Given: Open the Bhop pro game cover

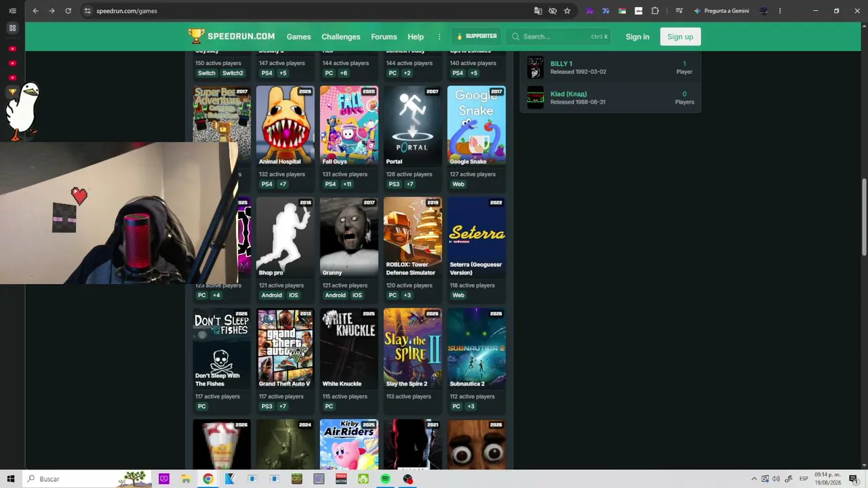Looking at the screenshot, I should click(285, 237).
